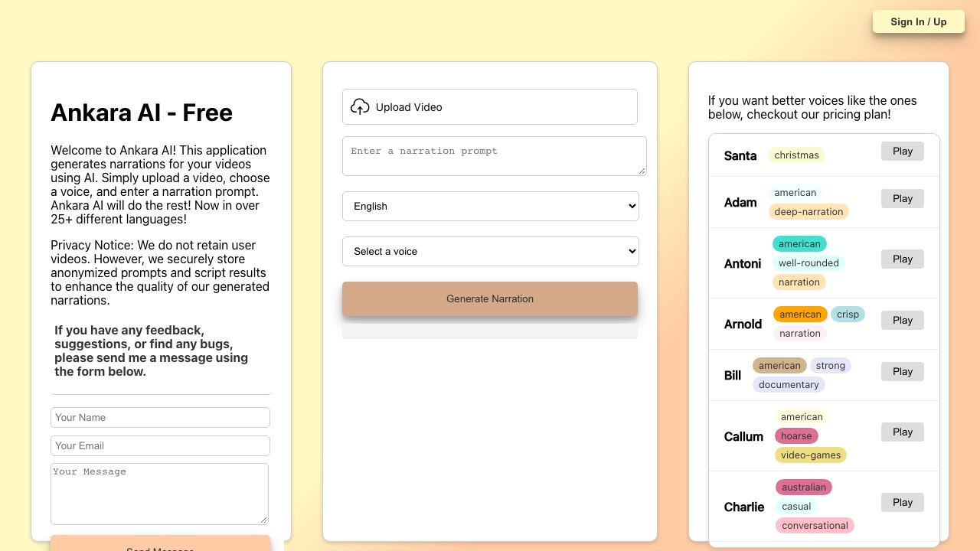Click the australian tag on Charlie
Viewport: 980px width, 551px height.
pyautogui.click(x=804, y=487)
